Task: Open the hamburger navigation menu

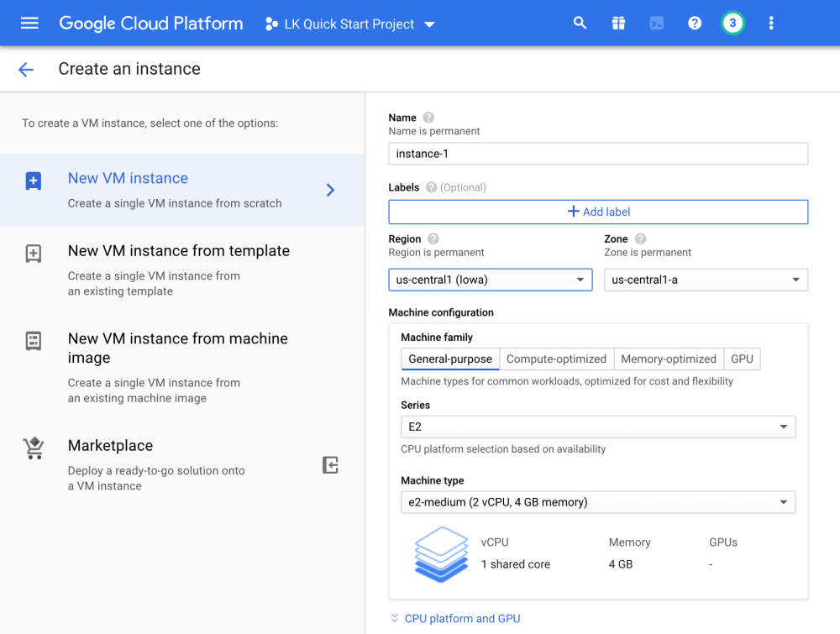Action: [29, 24]
